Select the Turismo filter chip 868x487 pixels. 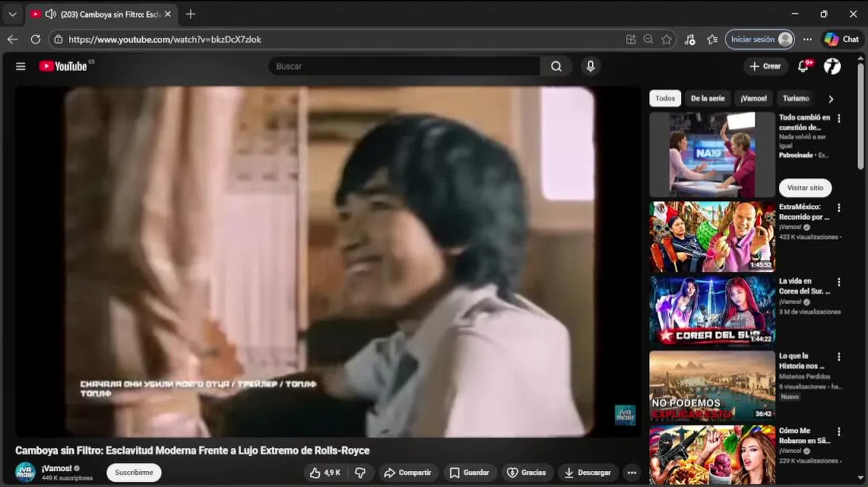tap(796, 98)
